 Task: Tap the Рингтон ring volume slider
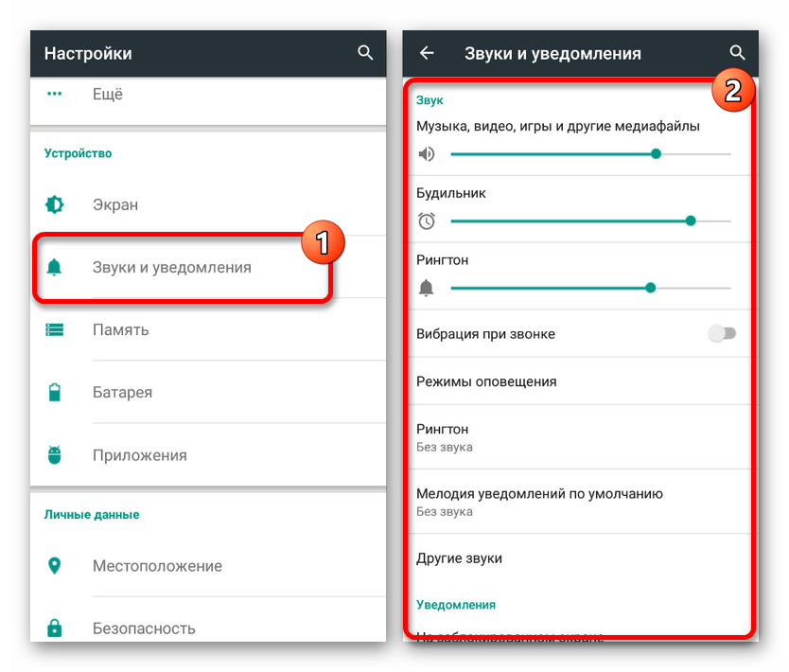click(x=590, y=288)
